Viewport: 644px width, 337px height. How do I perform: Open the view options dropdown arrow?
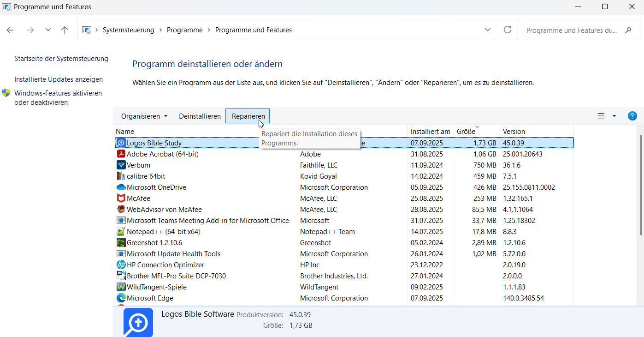tap(614, 116)
